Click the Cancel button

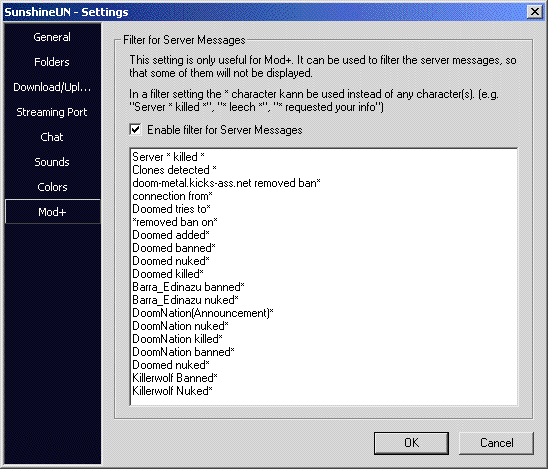pyautogui.click(x=496, y=443)
